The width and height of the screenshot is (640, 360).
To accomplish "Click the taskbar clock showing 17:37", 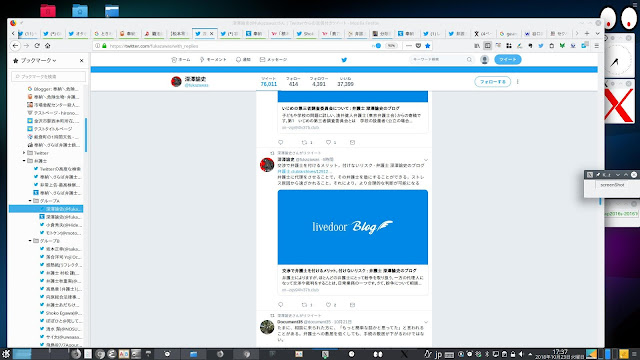I will pyautogui.click(x=560, y=354).
